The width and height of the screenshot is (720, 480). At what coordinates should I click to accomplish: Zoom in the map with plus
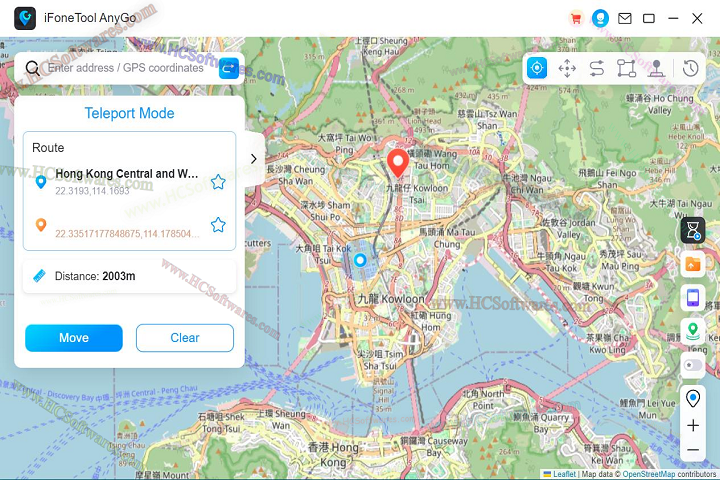pyautogui.click(x=692, y=426)
